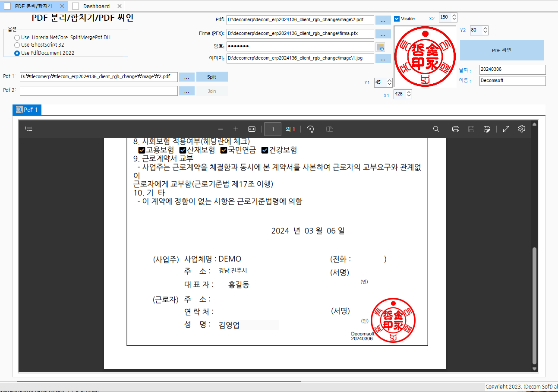Open the PDF viewer settings gear
Screen dimensions: 558x392
click(522, 129)
